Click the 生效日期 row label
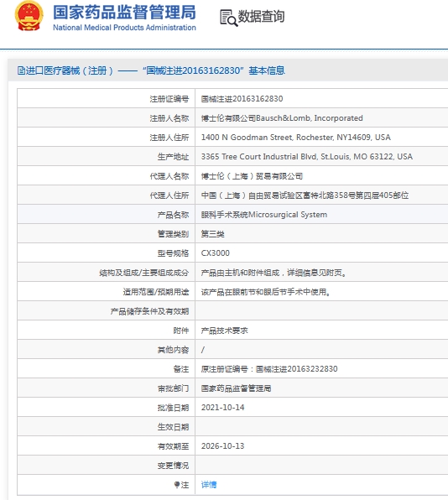 click(173, 427)
